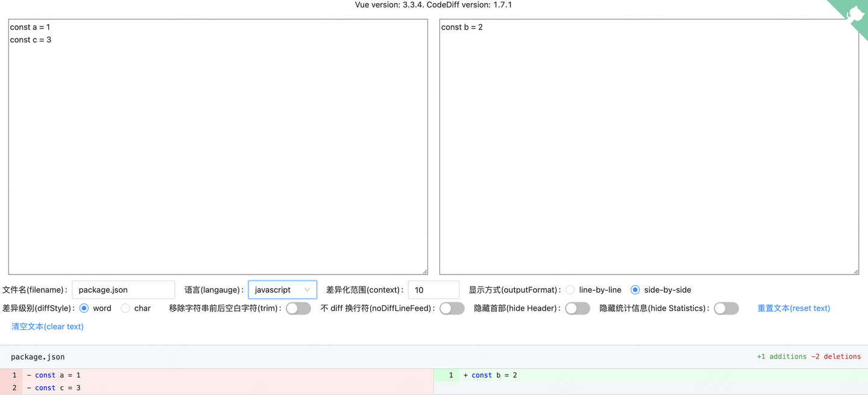Turn on the noDiffLineFeed switch
Viewport: 868px width, 420px height.
pyautogui.click(x=451, y=308)
